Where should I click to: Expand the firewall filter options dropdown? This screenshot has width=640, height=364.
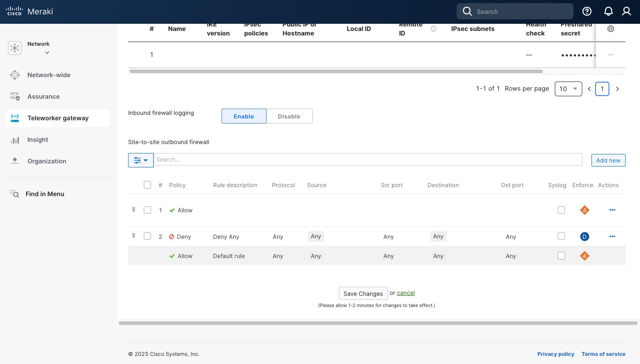click(x=141, y=160)
